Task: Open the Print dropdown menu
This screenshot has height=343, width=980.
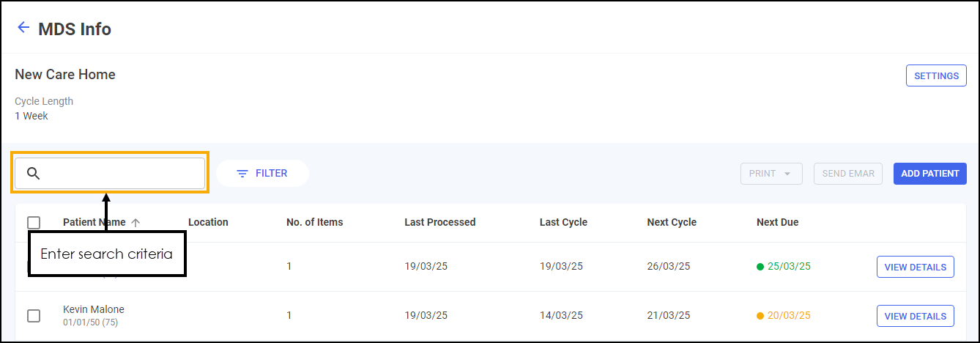Action: click(x=771, y=174)
